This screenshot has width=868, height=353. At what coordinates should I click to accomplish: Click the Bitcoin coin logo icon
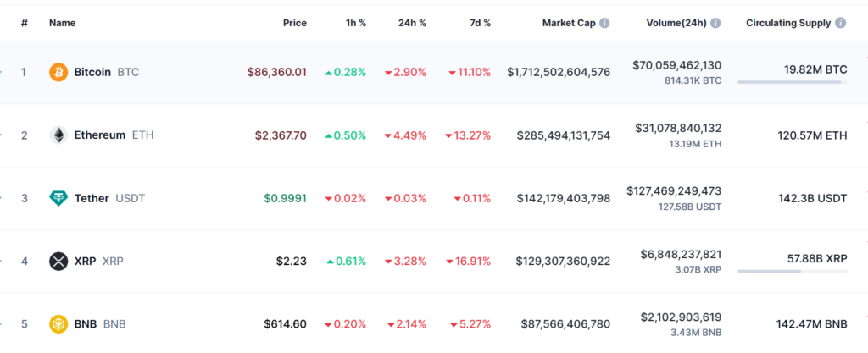pos(58,72)
